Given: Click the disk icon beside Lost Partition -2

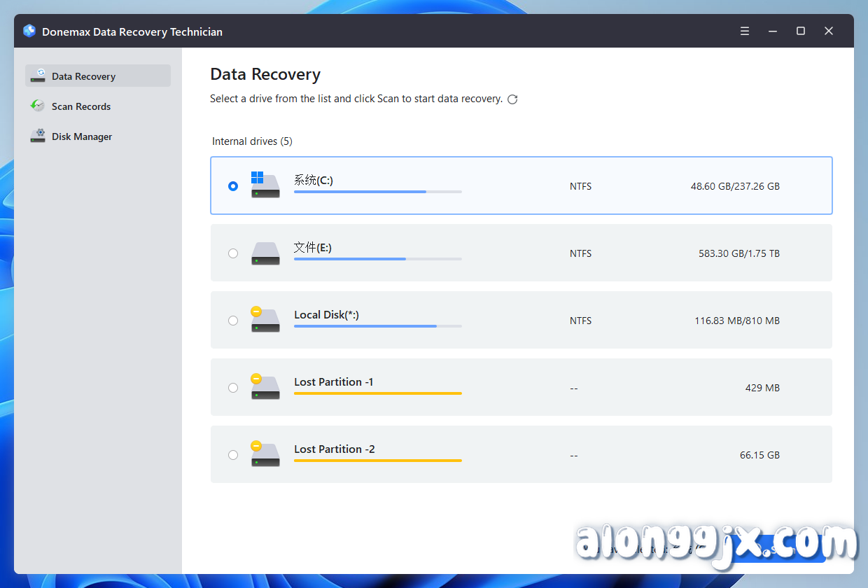Looking at the screenshot, I should click(x=265, y=454).
